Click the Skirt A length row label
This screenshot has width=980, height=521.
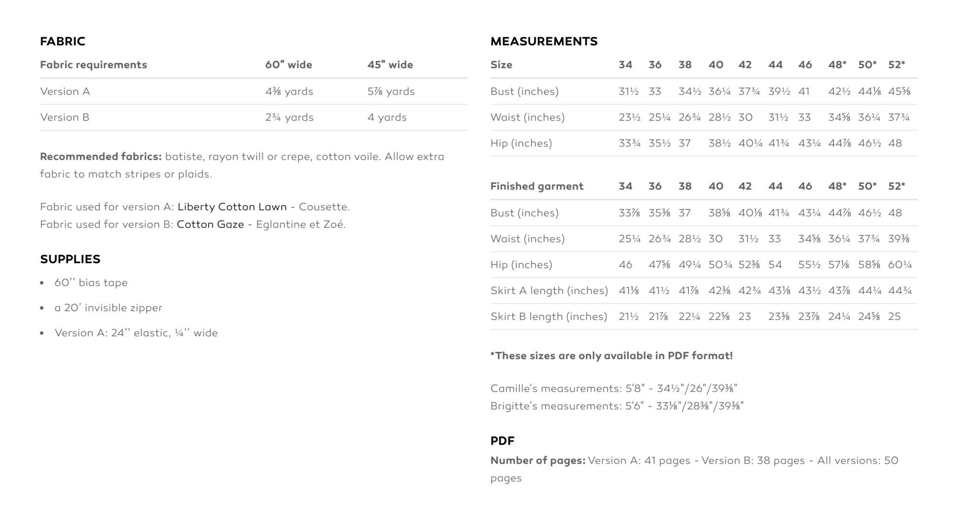[x=549, y=291]
